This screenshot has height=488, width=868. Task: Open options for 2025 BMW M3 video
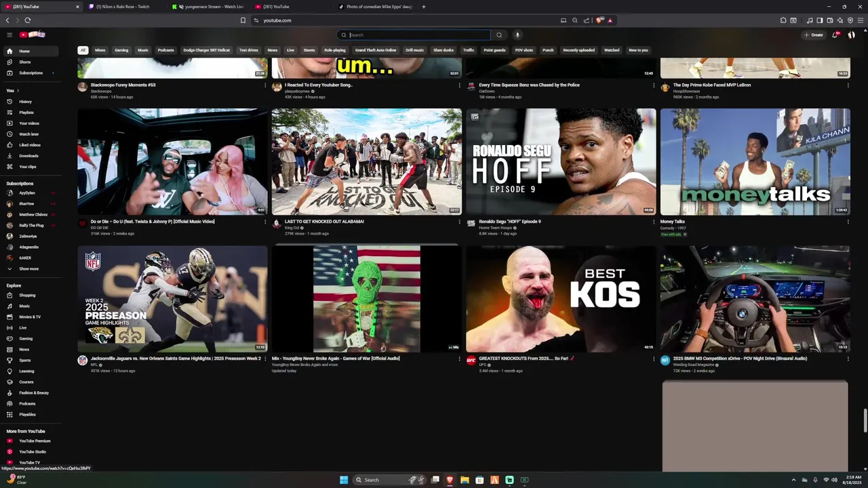coord(848,359)
